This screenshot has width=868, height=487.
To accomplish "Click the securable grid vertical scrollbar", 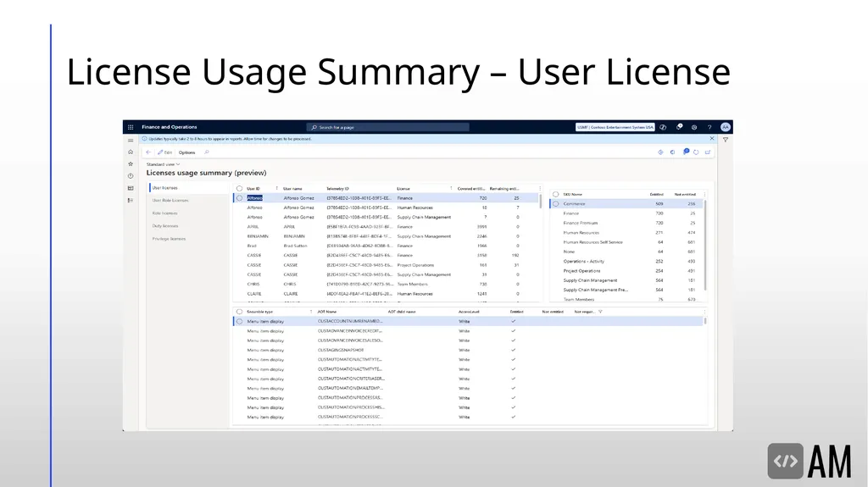I will coord(705,321).
